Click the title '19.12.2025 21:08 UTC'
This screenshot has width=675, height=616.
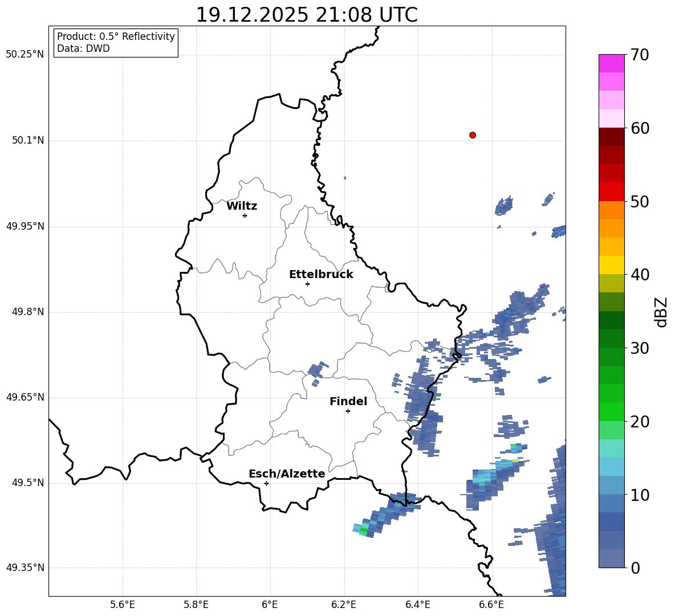(307, 15)
